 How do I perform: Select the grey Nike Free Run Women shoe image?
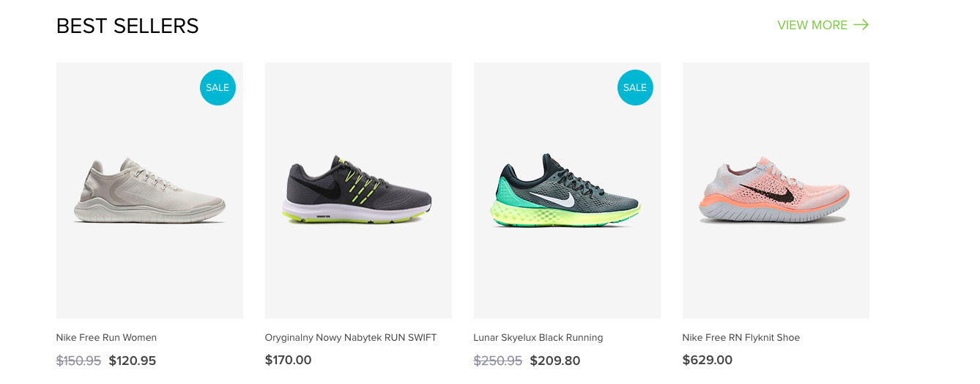[x=149, y=191]
